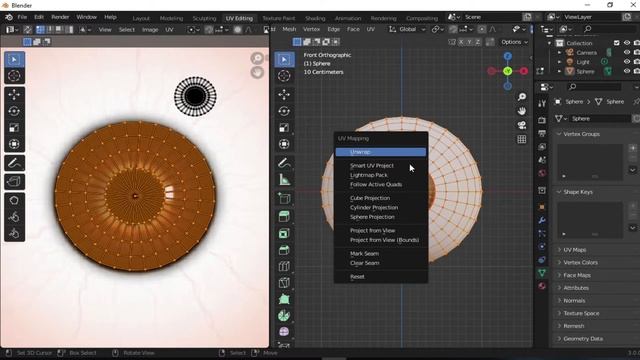Select the Scale tool in UV editor
640x360 pixels.
(x=14, y=128)
